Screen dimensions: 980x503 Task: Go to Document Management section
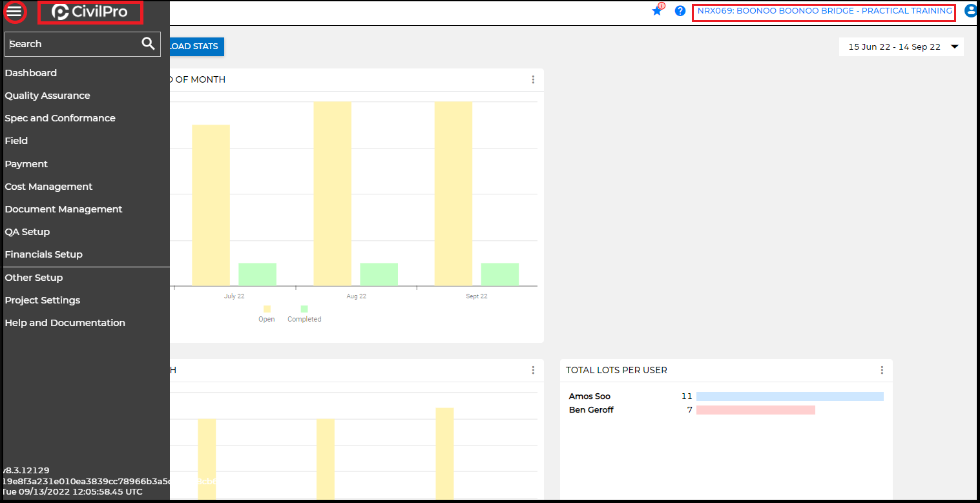point(63,209)
